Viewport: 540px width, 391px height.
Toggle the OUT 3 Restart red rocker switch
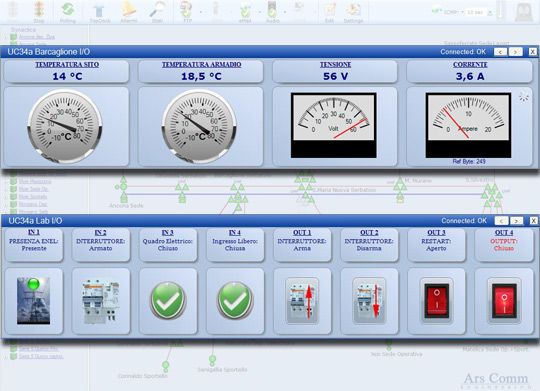click(x=436, y=301)
